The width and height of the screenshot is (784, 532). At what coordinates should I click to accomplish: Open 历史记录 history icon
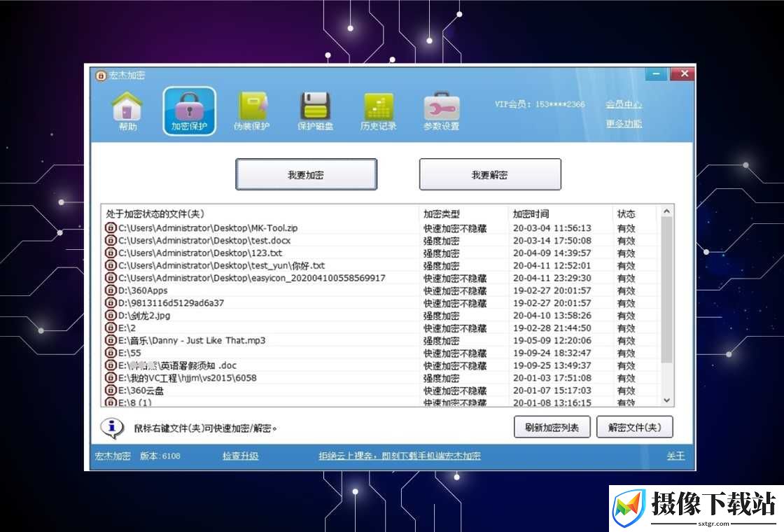pyautogui.click(x=379, y=111)
